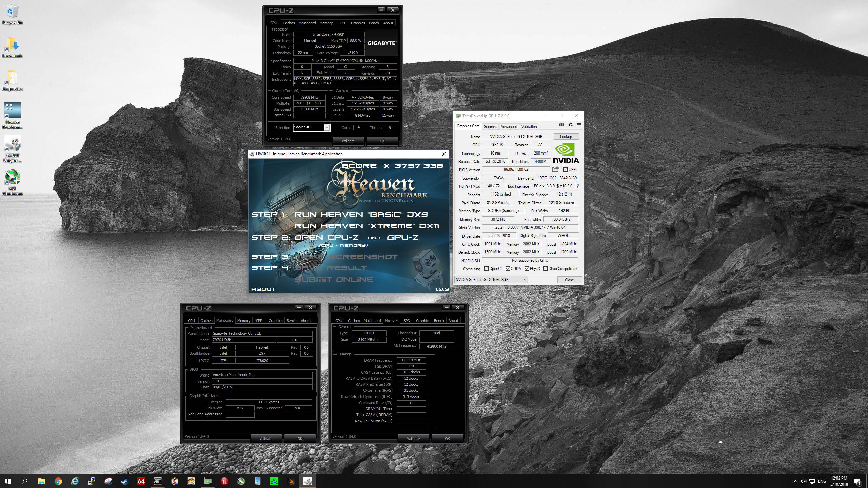The width and height of the screenshot is (868, 488).
Task: Click the BIOS share/export arrow icon
Action: tap(555, 169)
